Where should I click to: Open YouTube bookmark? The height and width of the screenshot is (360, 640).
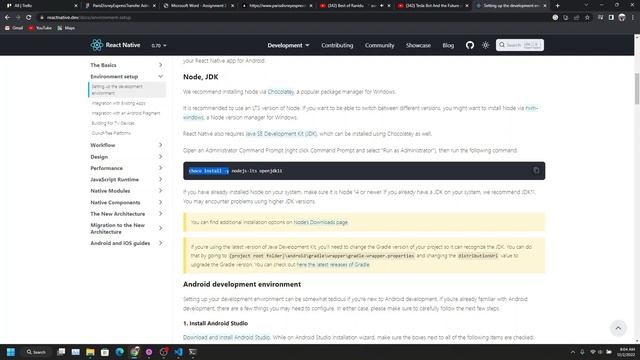coord(40,28)
